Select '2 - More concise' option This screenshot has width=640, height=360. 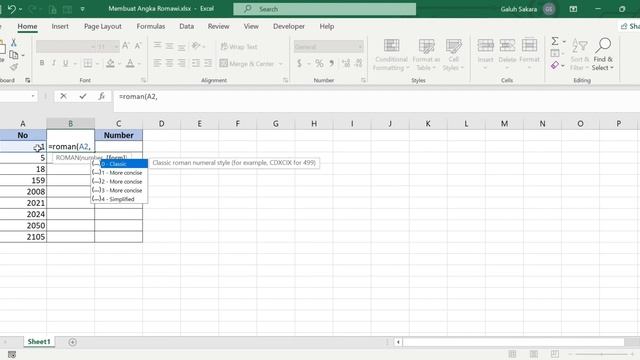coord(119,181)
